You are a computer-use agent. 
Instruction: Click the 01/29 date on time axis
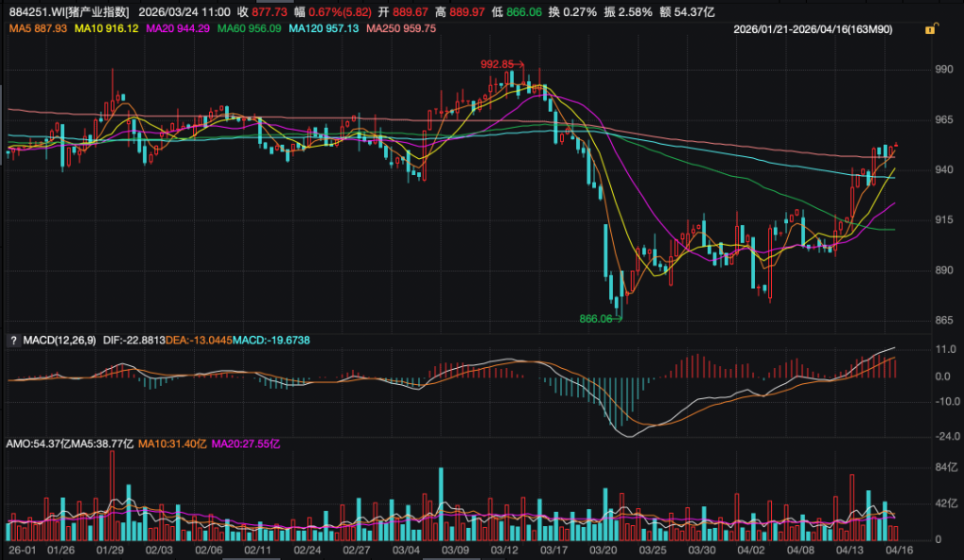coord(111,549)
